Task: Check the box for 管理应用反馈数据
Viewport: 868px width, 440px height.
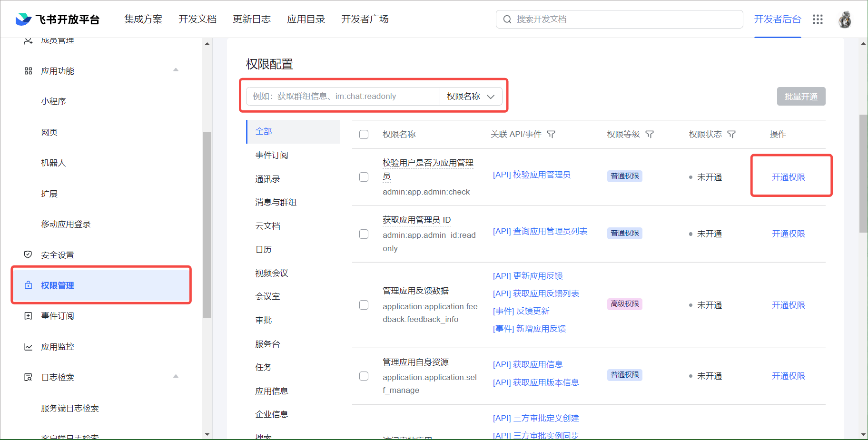Action: (x=364, y=305)
